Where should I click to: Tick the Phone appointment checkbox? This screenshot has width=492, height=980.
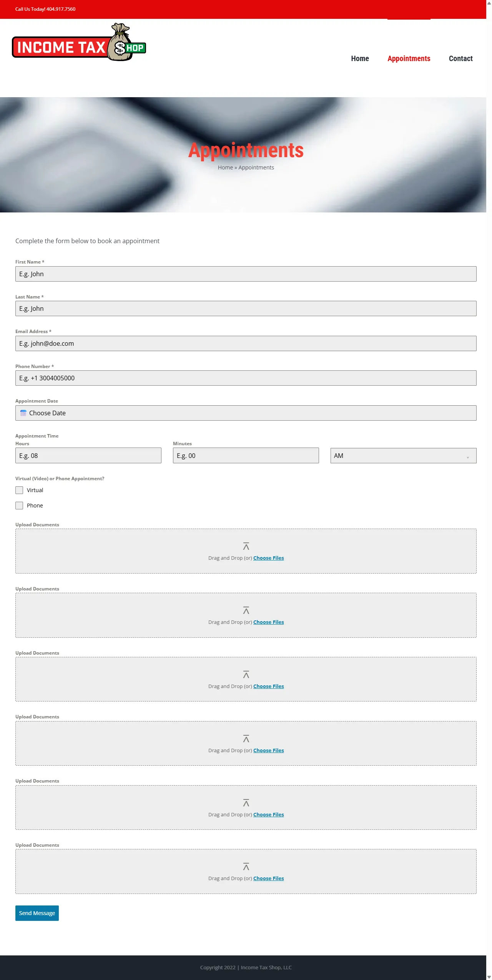coord(19,506)
